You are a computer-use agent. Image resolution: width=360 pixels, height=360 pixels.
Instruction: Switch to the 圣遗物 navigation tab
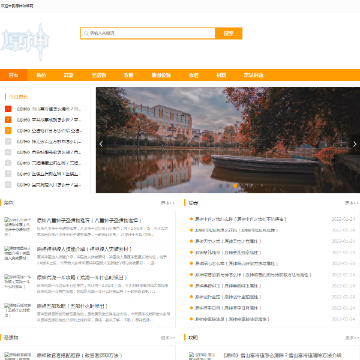click(99, 75)
